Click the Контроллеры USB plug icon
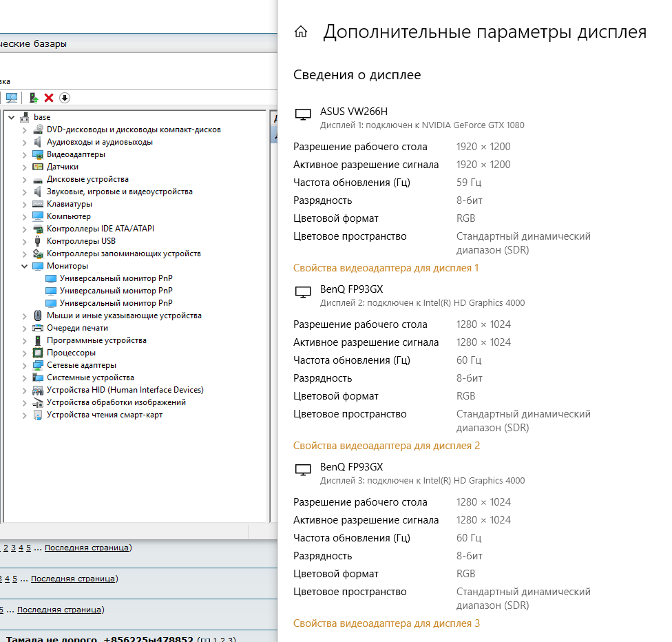This screenshot has width=672, height=642. [38, 241]
